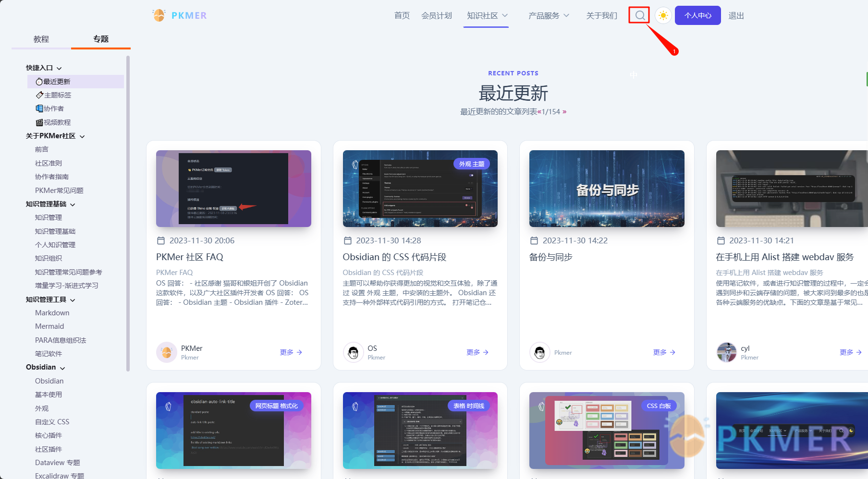Open 会员计划 in top navigation
This screenshot has height=479, width=868.
point(437,15)
